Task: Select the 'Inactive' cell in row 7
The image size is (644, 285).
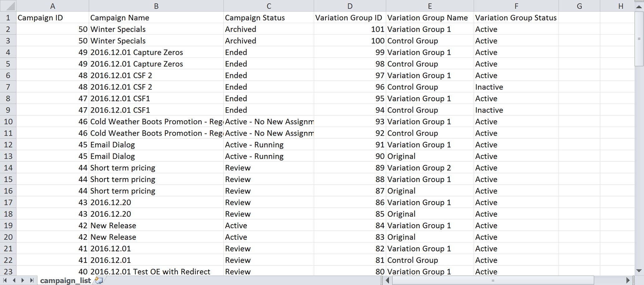Action: click(516, 87)
